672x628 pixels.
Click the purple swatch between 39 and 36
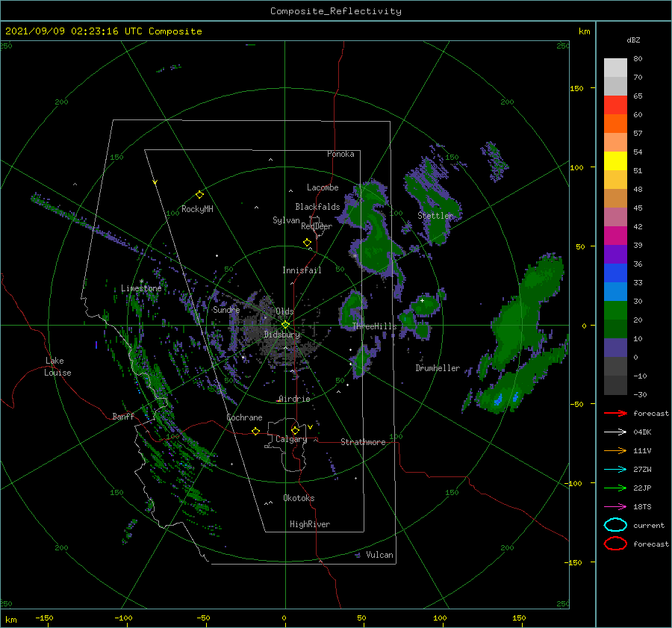pos(615,254)
